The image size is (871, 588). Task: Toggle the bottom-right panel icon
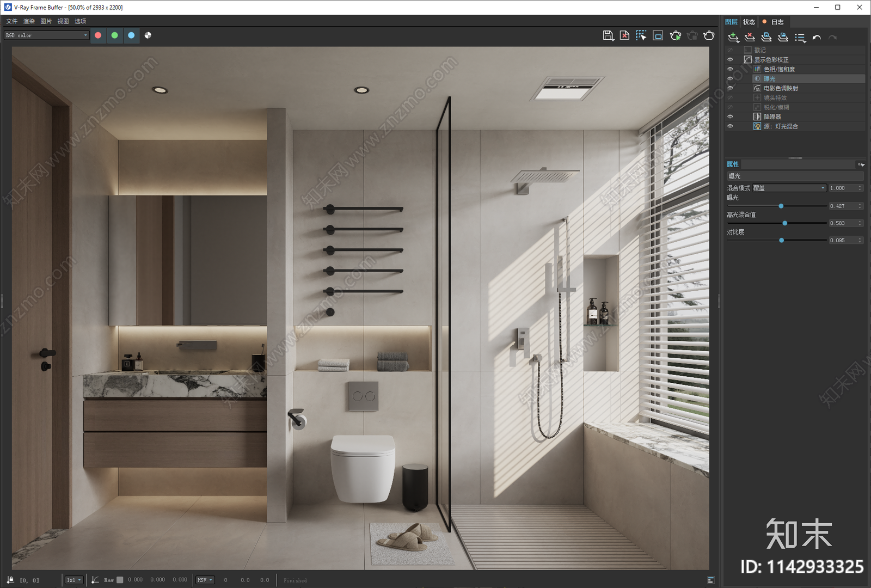(x=710, y=580)
